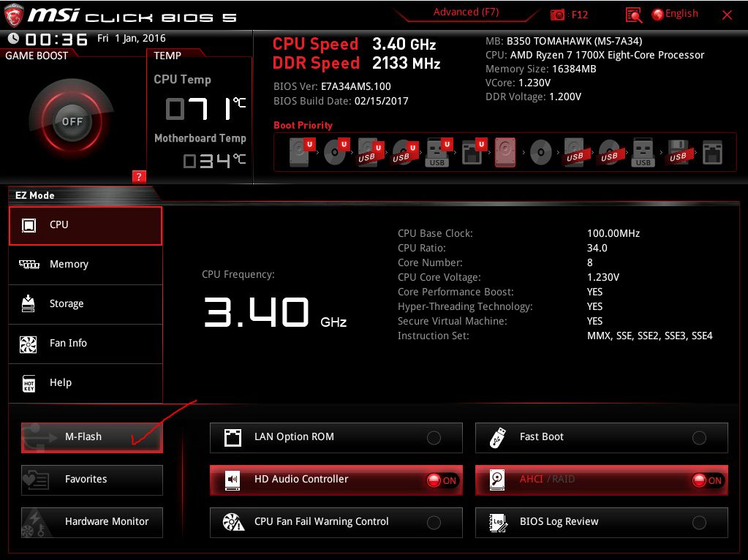Select the UEFI CD/DVD boot device icon

pyautogui.click(x=336, y=152)
